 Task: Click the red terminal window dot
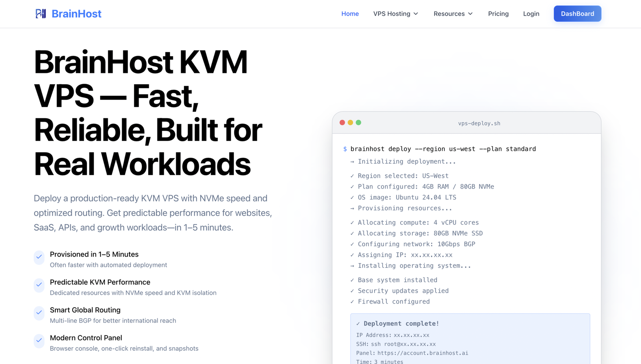[342, 123]
